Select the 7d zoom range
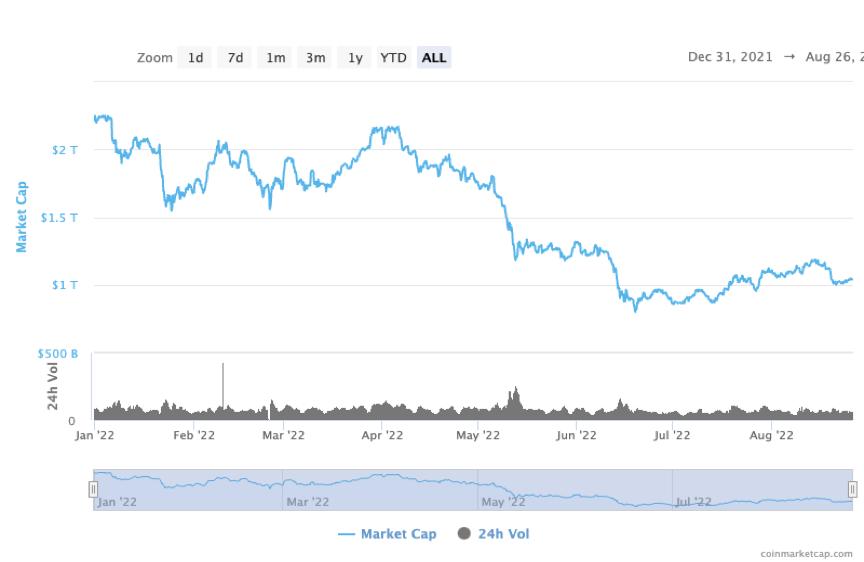Screen dimensions: 864x562 (235, 57)
